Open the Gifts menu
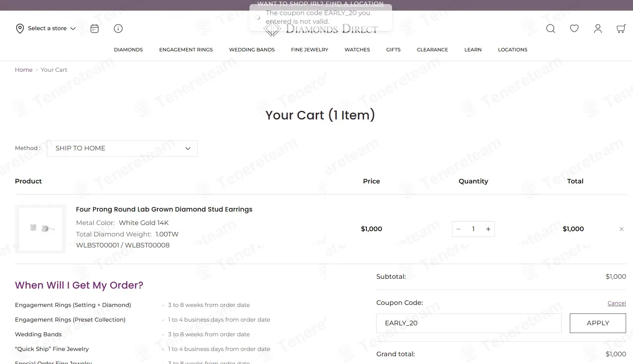The height and width of the screenshot is (364, 633). click(393, 50)
